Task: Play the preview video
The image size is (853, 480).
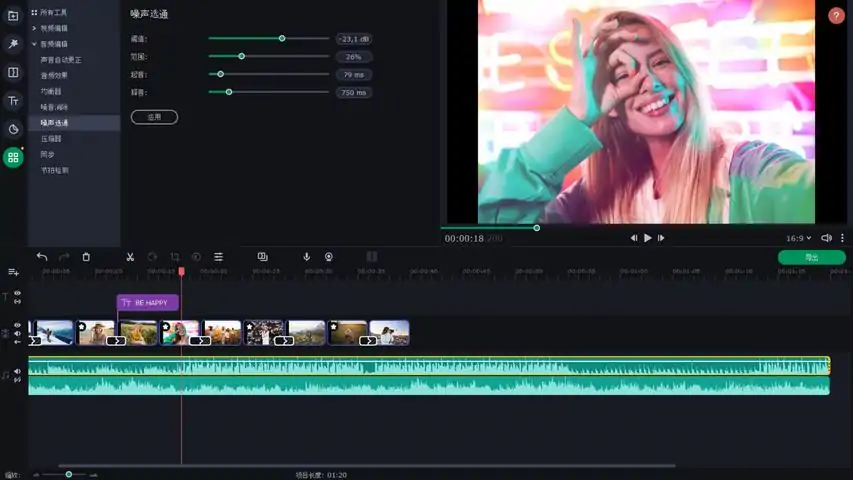Action: click(647, 238)
